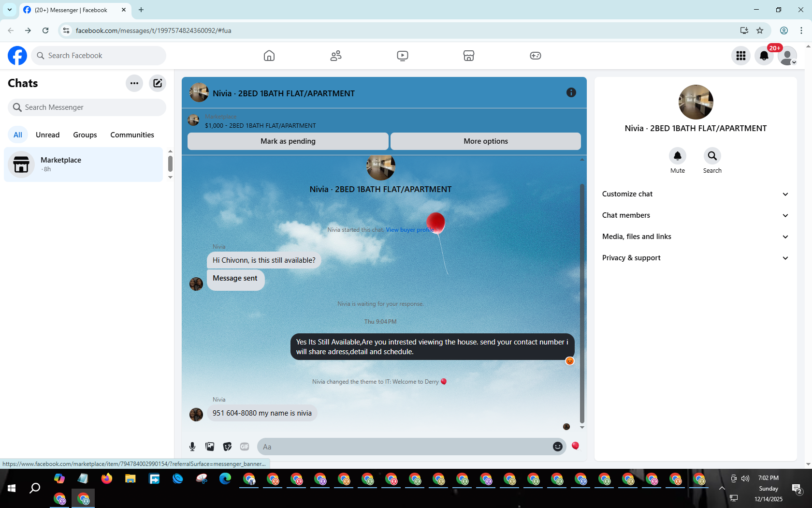This screenshot has height=508, width=812.
Task: Attach a photo with the image icon
Action: pos(210,447)
